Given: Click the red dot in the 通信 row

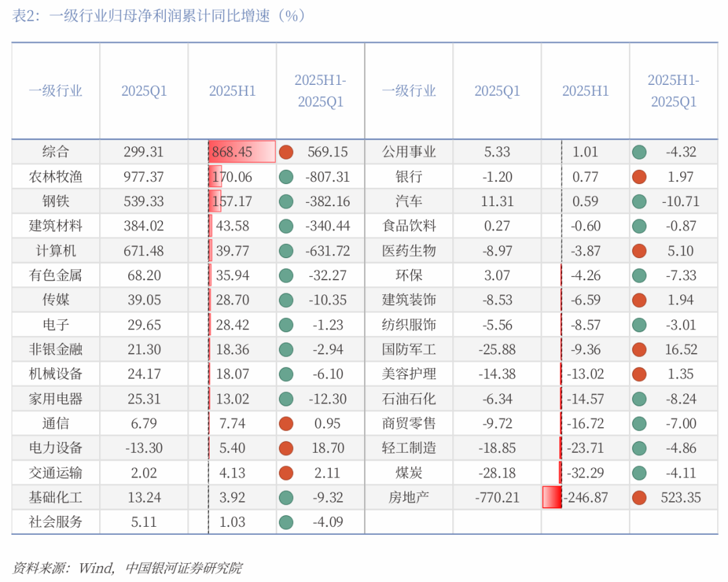Looking at the screenshot, I should 286,423.
